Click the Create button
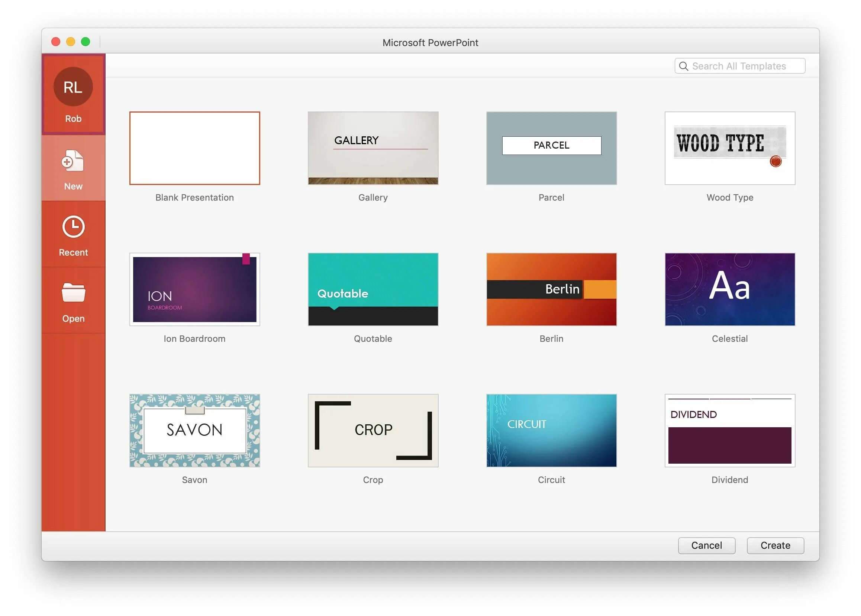861x616 pixels. [x=775, y=545]
